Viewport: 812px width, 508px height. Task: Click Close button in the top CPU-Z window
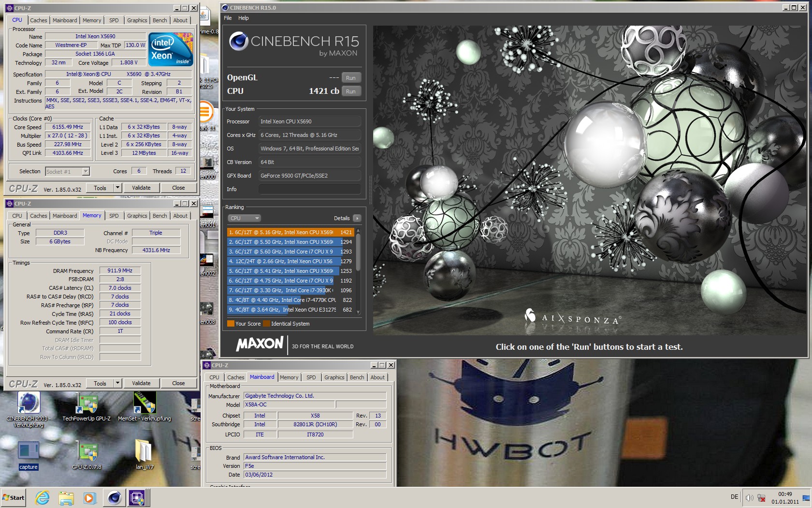coord(178,188)
